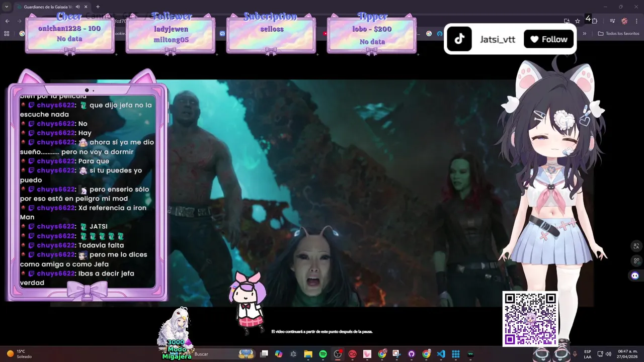This screenshot has height=362, width=644.
Task: Click the TikTok Follow button
Action: point(549,39)
